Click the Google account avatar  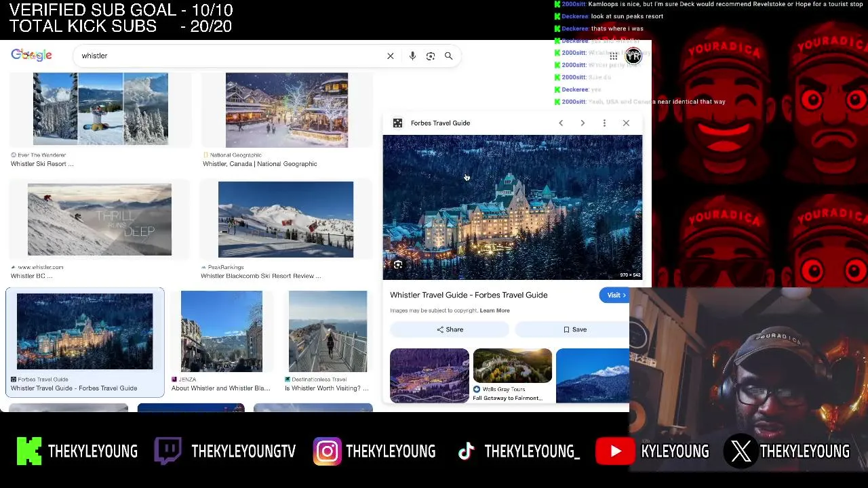point(633,56)
